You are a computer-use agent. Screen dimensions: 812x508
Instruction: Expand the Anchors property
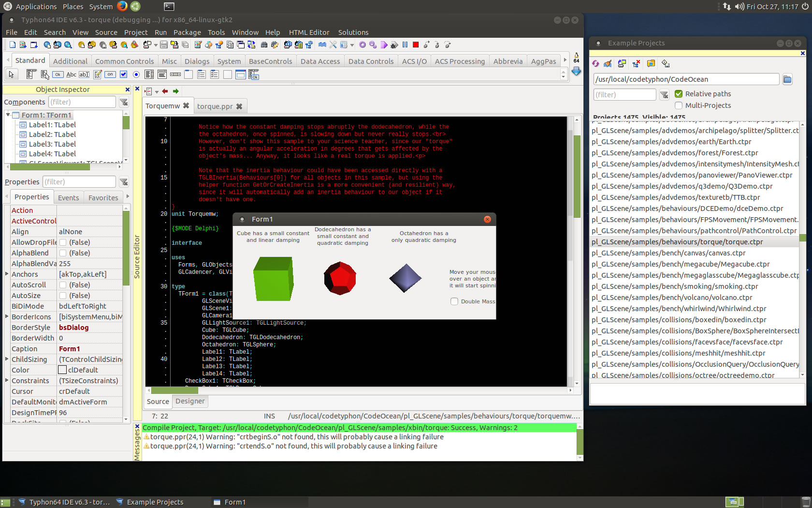click(x=7, y=274)
